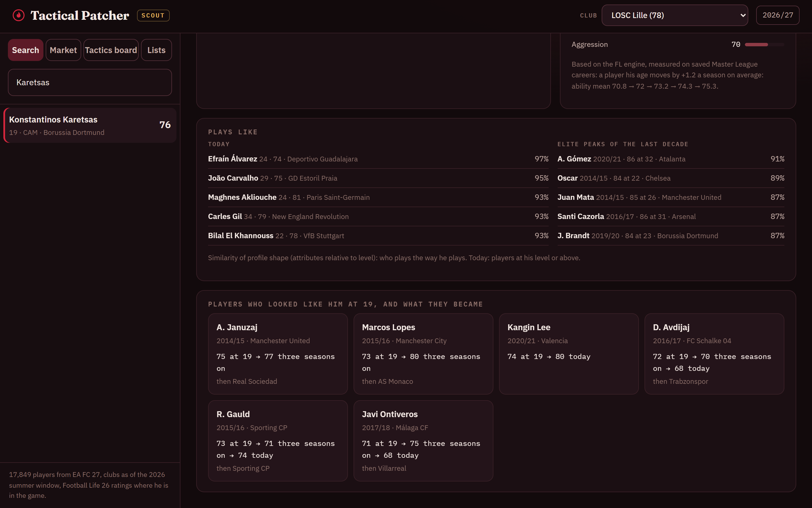812x508 pixels.
Task: Click the 91% similarity for A. Gómez
Action: [777, 159]
